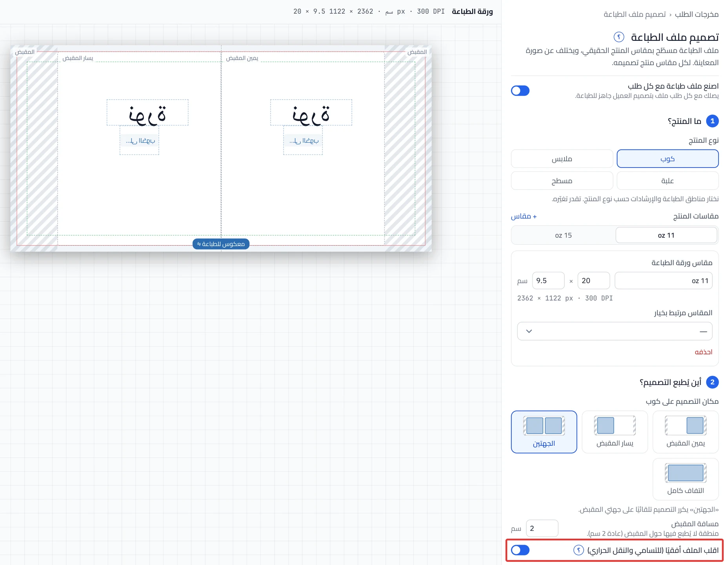Select ملابس product type
This screenshot has height=565, width=728.
[562, 159]
